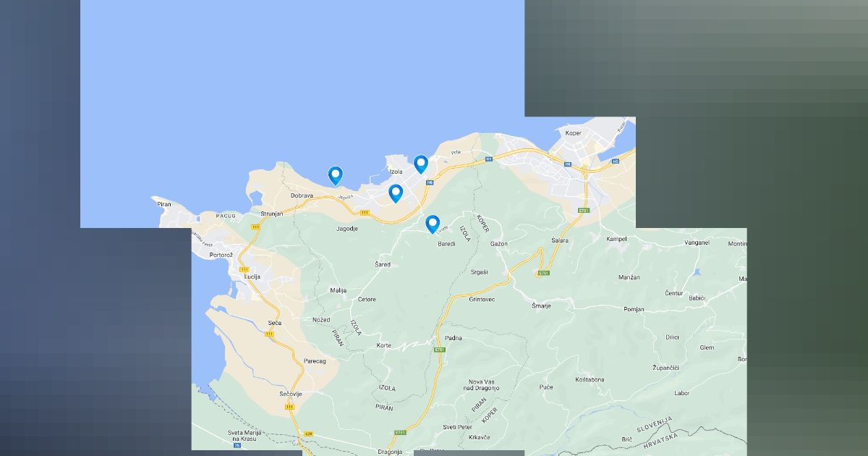Click the Krkavče village label

479,437
